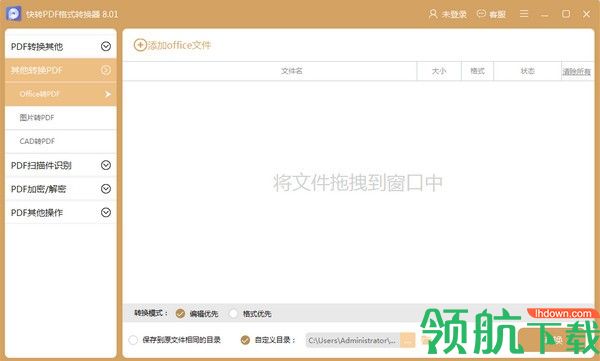The width and height of the screenshot is (600, 361).
Task: Close the PDF converter window
Action: (x=586, y=14)
